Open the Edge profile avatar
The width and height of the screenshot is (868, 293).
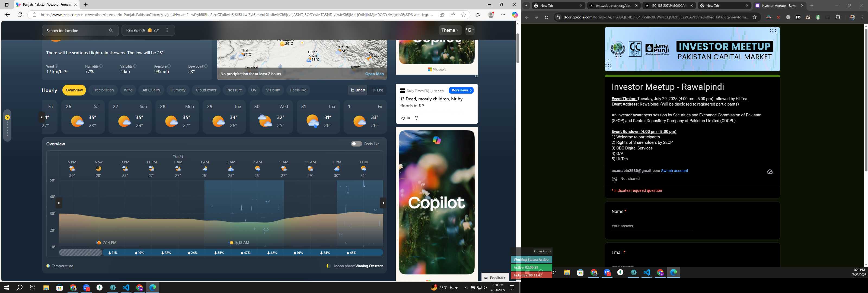point(491,14)
